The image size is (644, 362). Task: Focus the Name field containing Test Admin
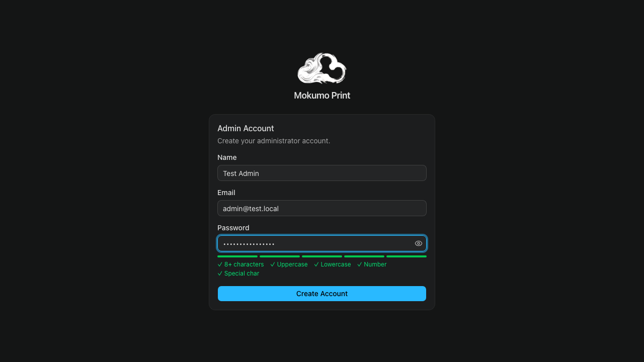tap(322, 173)
